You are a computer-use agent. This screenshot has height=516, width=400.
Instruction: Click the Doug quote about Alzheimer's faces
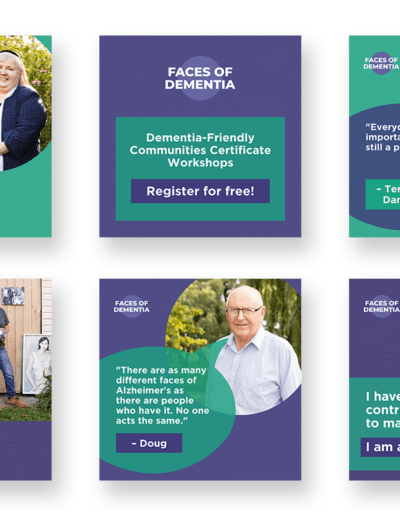click(x=162, y=395)
